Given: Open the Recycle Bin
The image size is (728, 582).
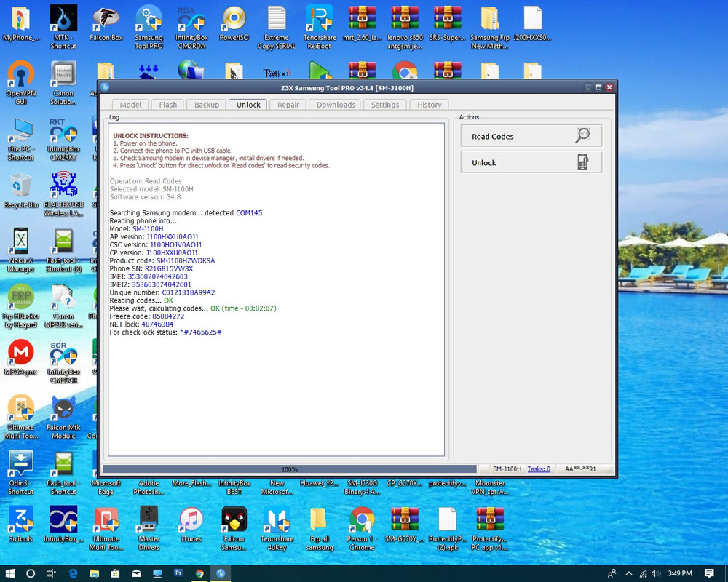Looking at the screenshot, I should [x=21, y=191].
